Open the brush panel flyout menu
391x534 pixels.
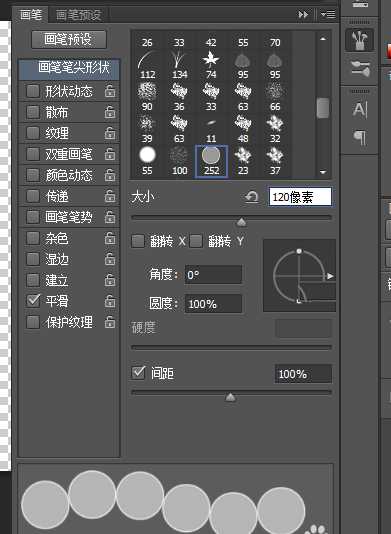point(328,14)
